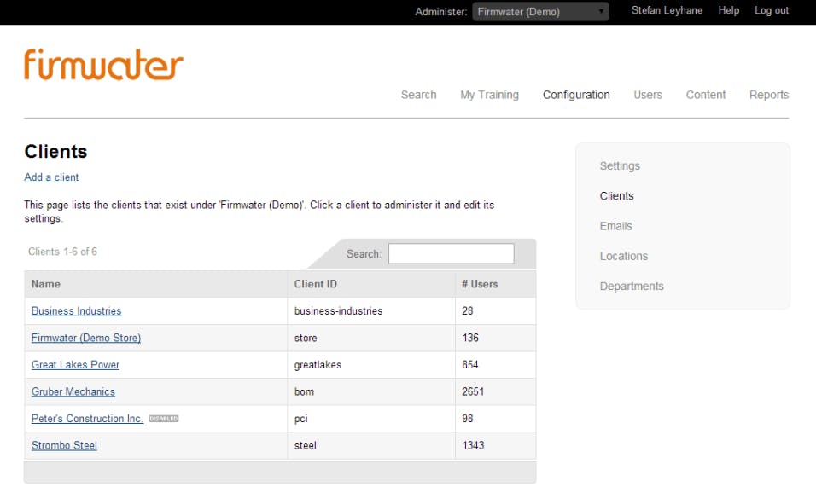Open Departments in the side menu

click(x=632, y=287)
